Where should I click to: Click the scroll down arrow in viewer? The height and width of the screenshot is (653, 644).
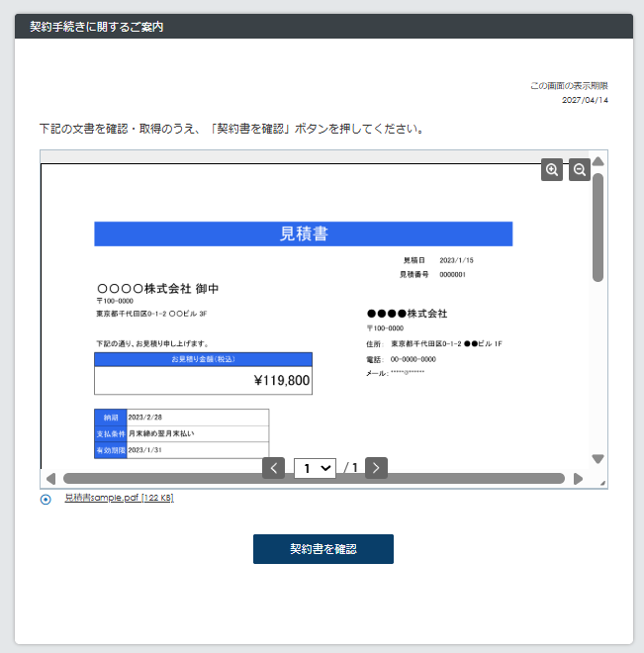tap(598, 459)
